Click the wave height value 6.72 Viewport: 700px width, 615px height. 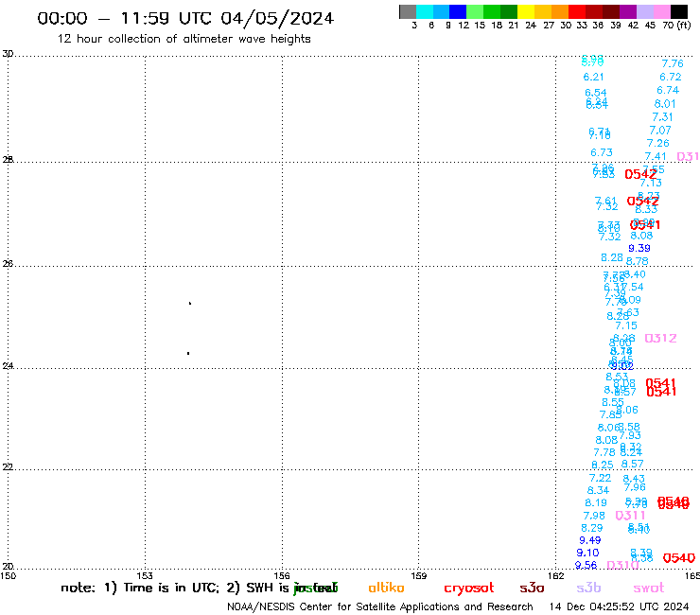pyautogui.click(x=671, y=77)
